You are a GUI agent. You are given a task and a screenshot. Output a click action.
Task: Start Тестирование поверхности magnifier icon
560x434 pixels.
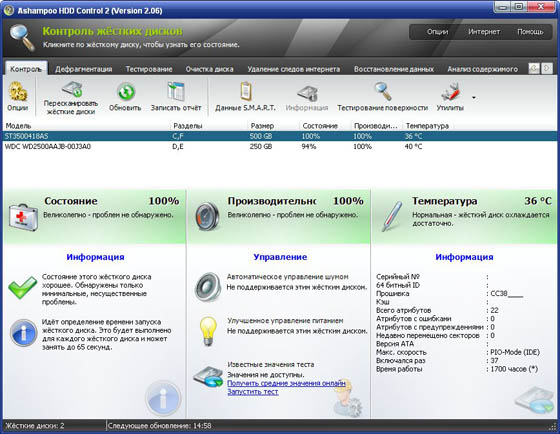tap(382, 91)
